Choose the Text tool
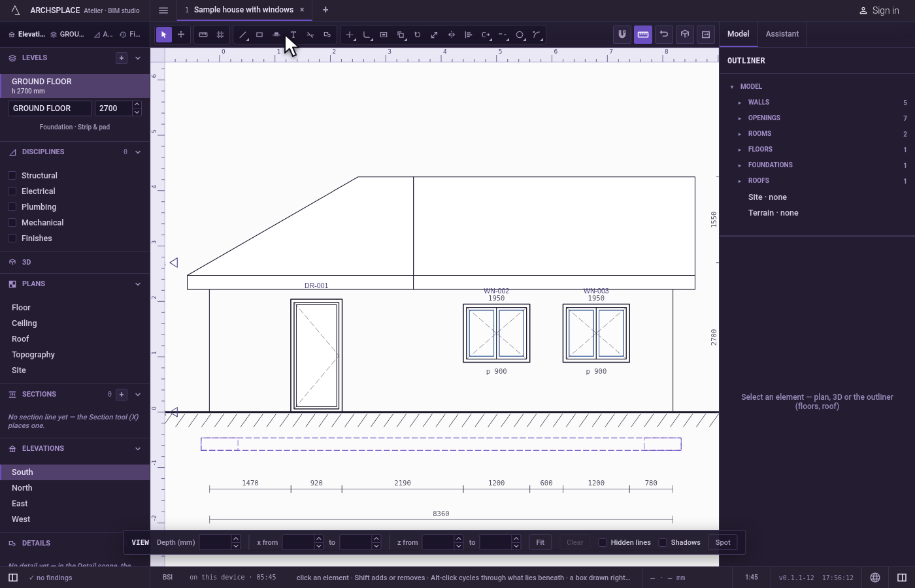Viewport: 915px width, 588px height. [293, 35]
